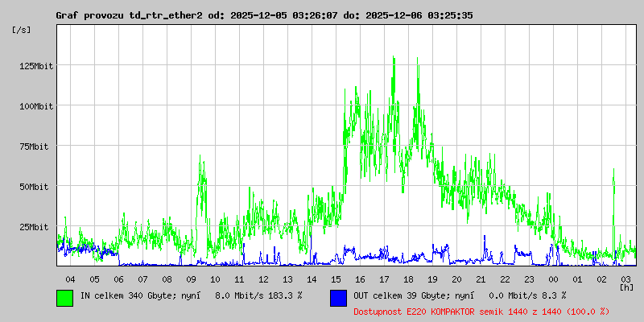Click the green IN legend swatch

tap(64, 296)
